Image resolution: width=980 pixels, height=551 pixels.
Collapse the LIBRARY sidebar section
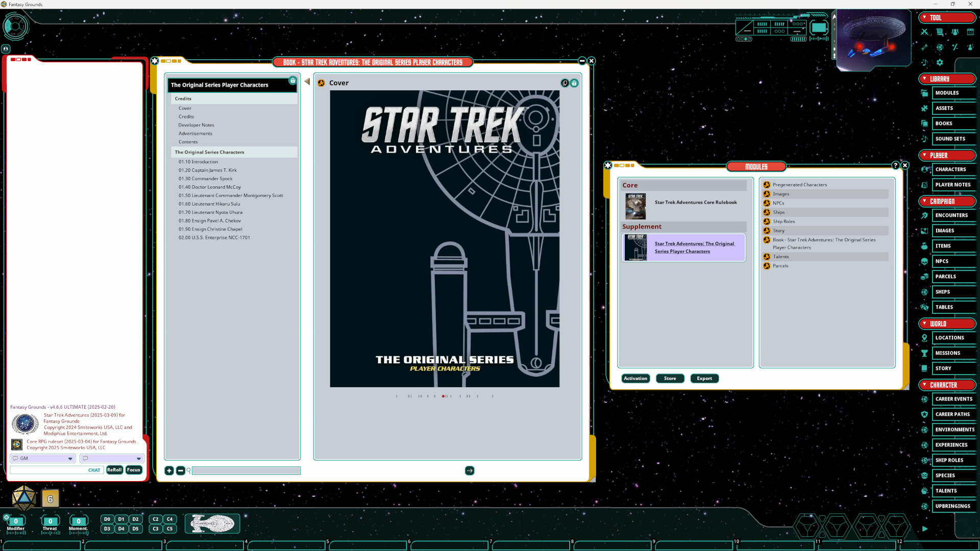click(925, 79)
